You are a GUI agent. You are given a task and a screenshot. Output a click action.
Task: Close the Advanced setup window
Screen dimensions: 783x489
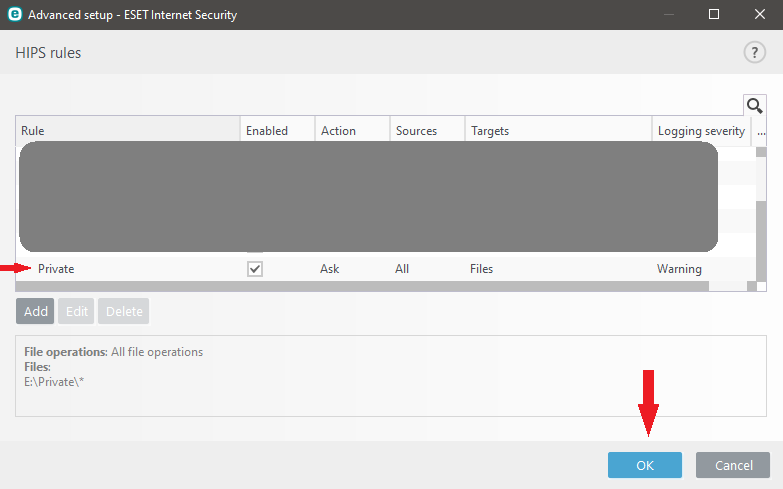(760, 15)
